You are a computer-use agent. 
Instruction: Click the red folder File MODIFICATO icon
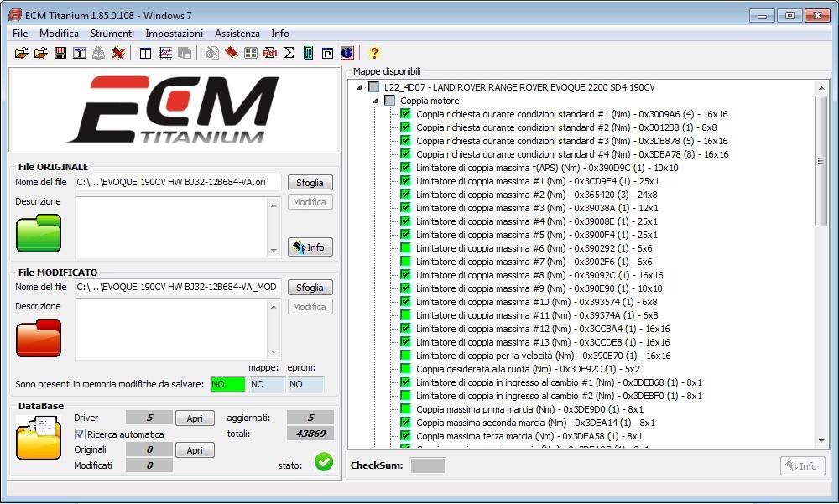click(39, 338)
